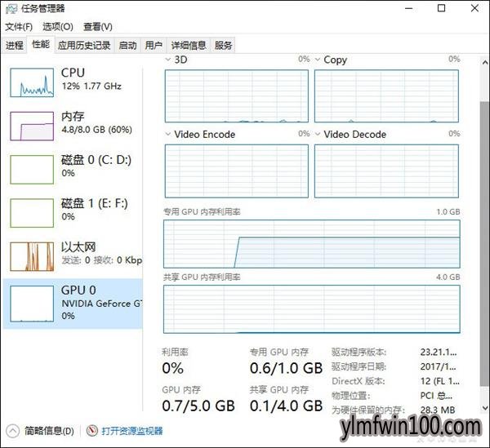Switch to the 进程 tab
The width and height of the screenshot is (490, 448).
pyautogui.click(x=15, y=45)
